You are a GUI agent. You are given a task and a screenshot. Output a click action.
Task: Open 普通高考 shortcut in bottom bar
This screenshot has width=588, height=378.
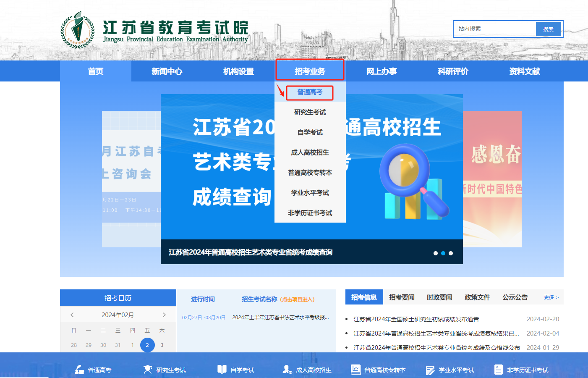click(x=93, y=370)
